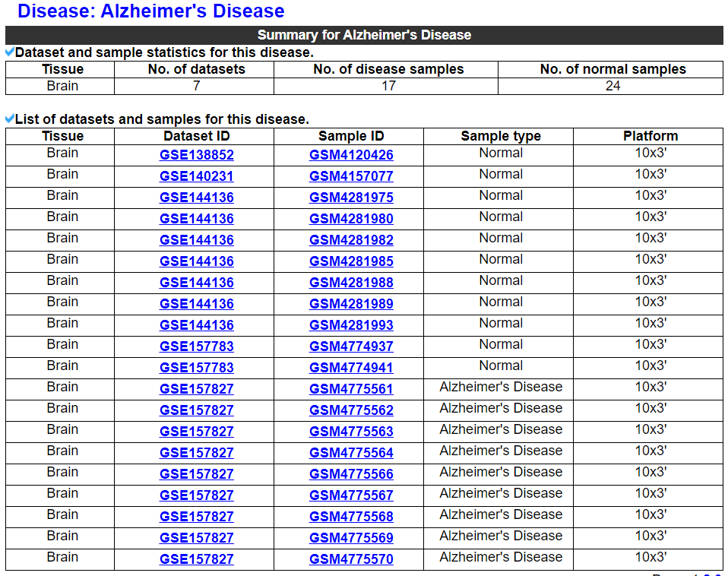The width and height of the screenshot is (728, 576).
Task: Click checkmark icon beside dataset statistics heading
Action: click(9, 52)
